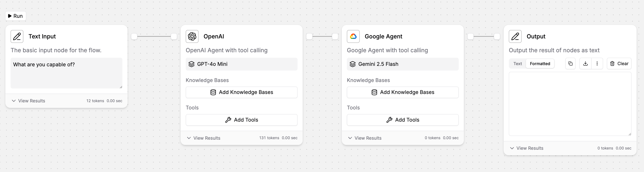The image size is (644, 172).
Task: Download the output result
Action: click(x=585, y=64)
